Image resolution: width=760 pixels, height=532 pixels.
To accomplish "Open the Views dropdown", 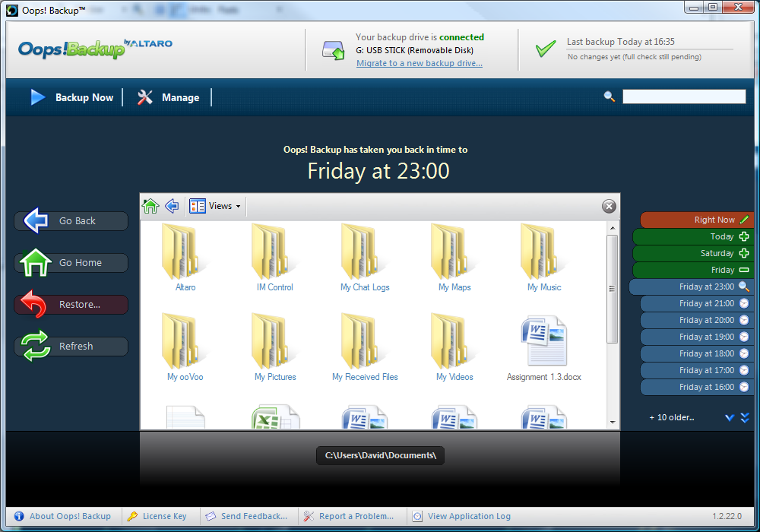I will [215, 206].
